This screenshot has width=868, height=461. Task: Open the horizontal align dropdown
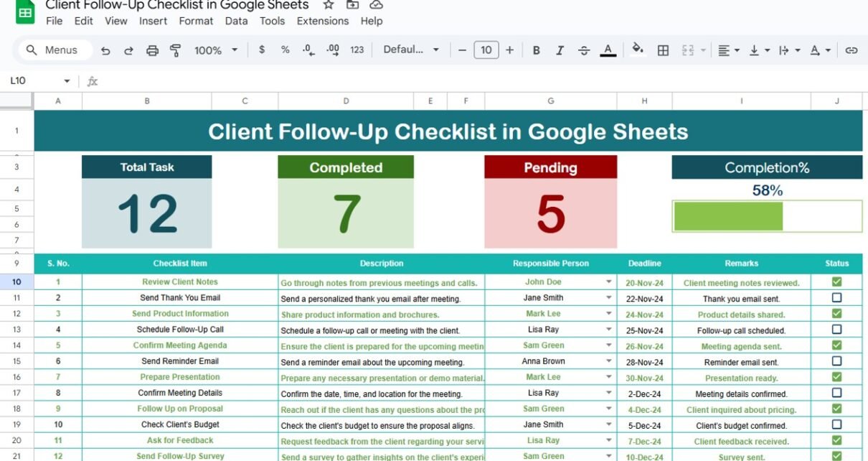pyautogui.click(x=728, y=50)
